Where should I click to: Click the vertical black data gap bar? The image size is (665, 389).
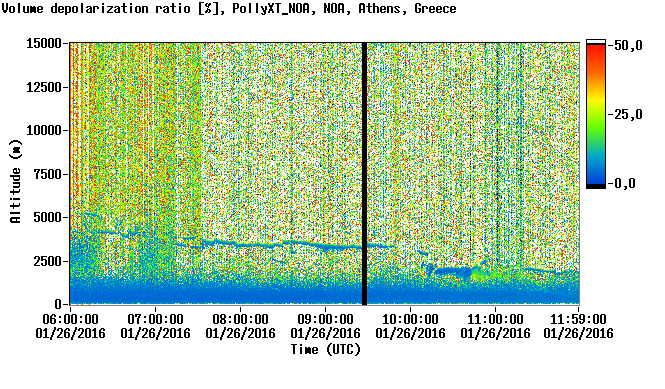[364, 174]
